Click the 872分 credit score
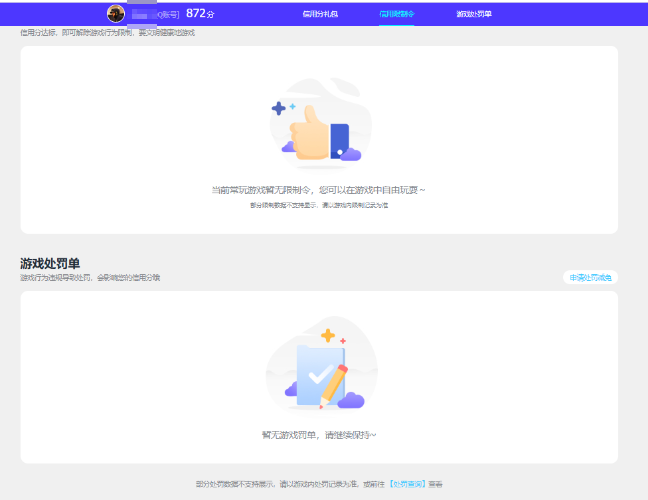 (x=200, y=14)
